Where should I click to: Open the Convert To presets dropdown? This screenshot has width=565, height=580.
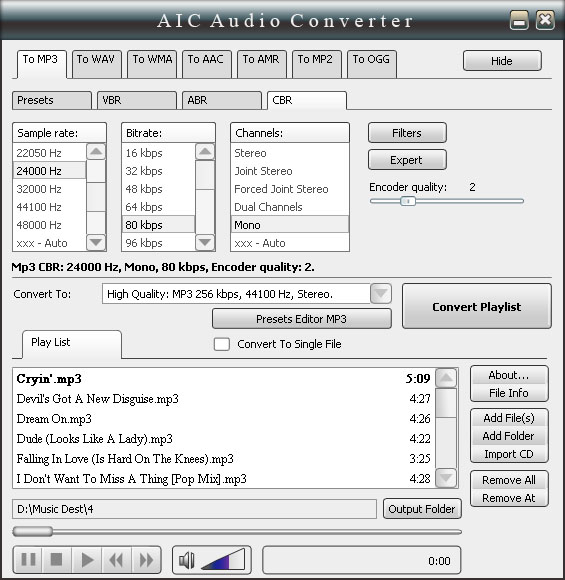[x=381, y=294]
